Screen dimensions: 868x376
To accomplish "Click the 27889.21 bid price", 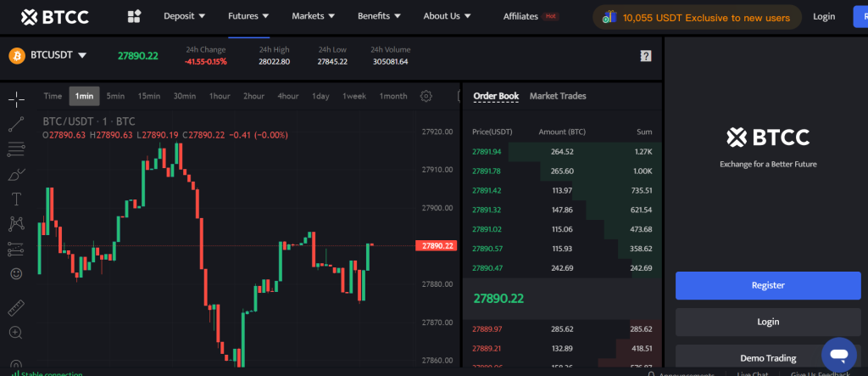I will [486, 348].
